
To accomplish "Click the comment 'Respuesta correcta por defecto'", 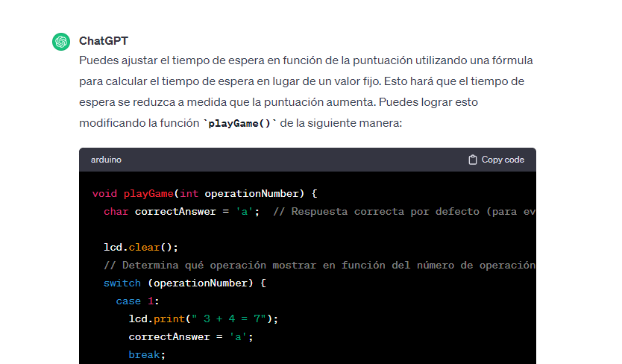I will (x=404, y=212).
